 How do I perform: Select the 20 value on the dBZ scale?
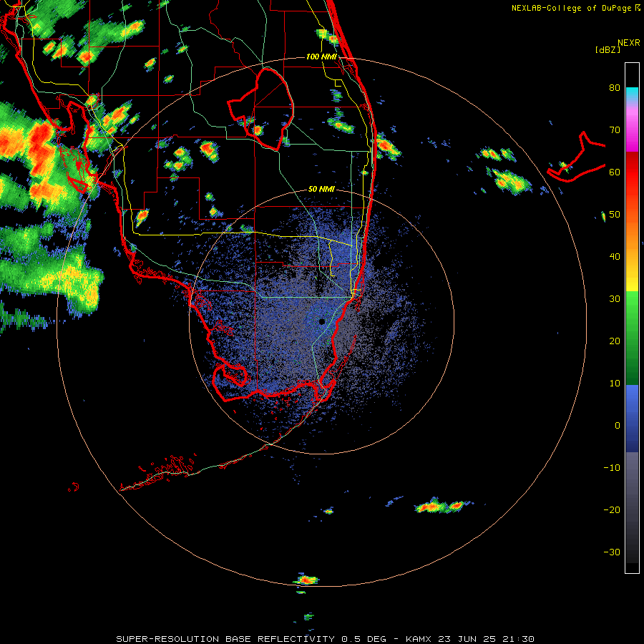pos(615,341)
